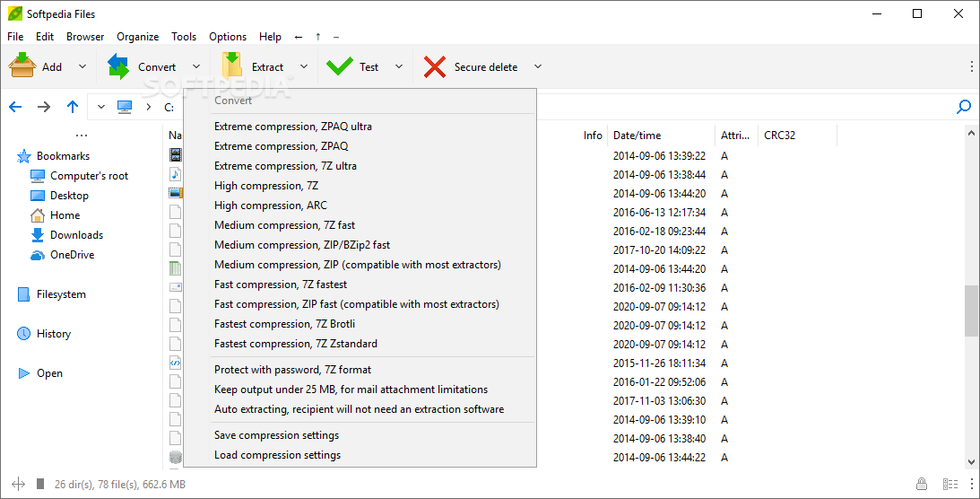Image resolution: width=980 pixels, height=499 pixels.
Task: Click the Computer's root monitor icon
Action: pos(38,176)
